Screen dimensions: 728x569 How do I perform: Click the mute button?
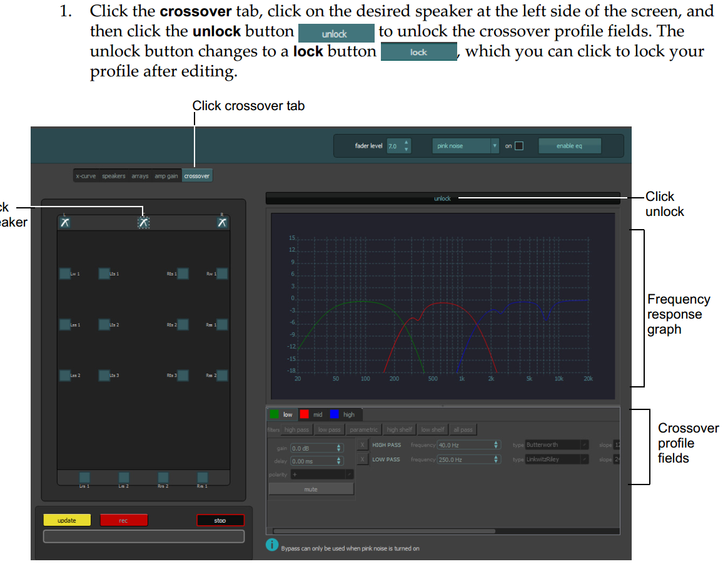point(311,489)
